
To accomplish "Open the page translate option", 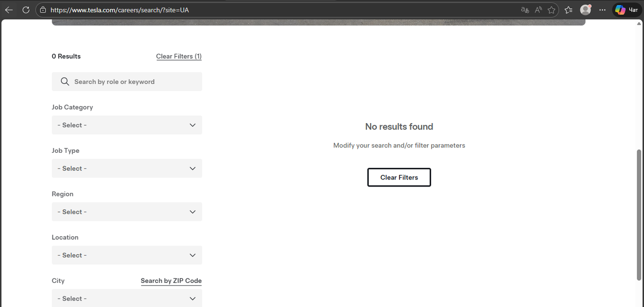I will 525,10.
